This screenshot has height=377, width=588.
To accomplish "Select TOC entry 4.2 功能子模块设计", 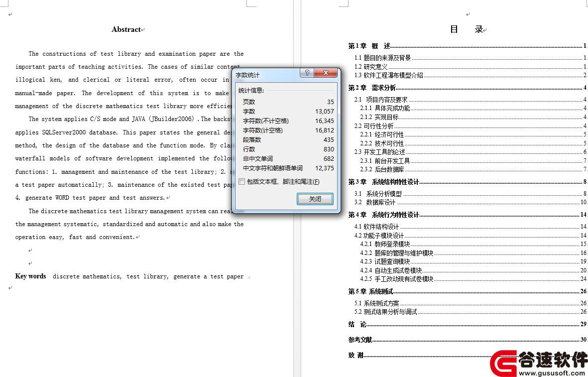I will [x=470, y=236].
